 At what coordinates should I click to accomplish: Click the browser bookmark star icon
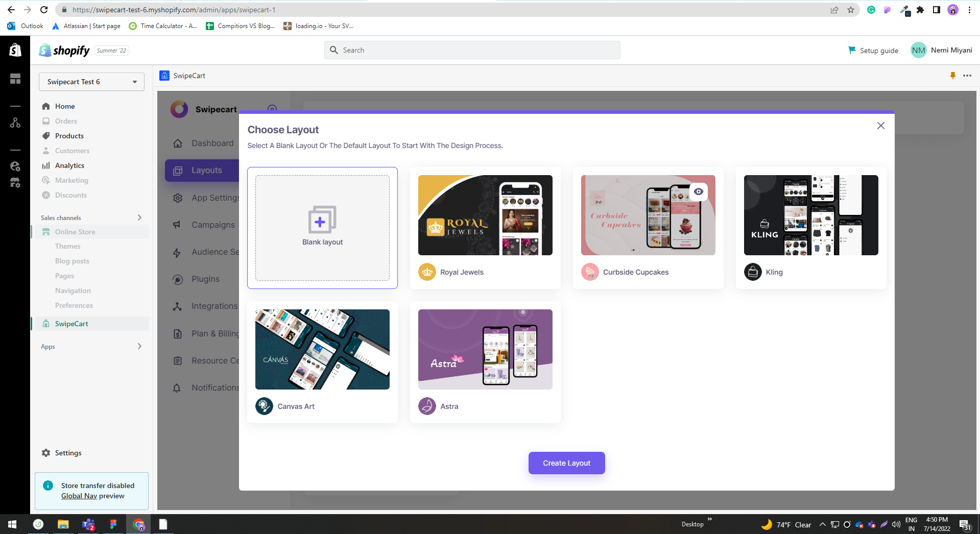851,10
